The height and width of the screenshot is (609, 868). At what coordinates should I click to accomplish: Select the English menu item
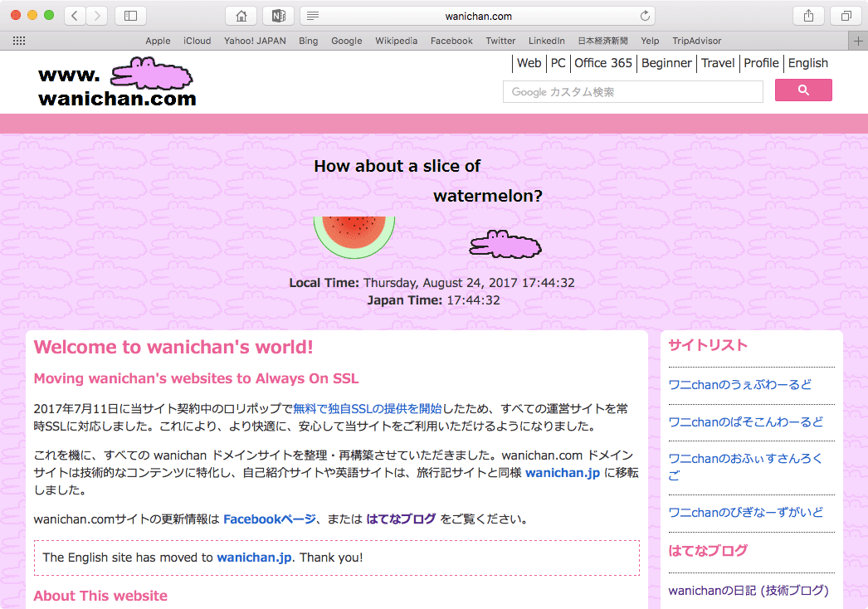(x=807, y=63)
